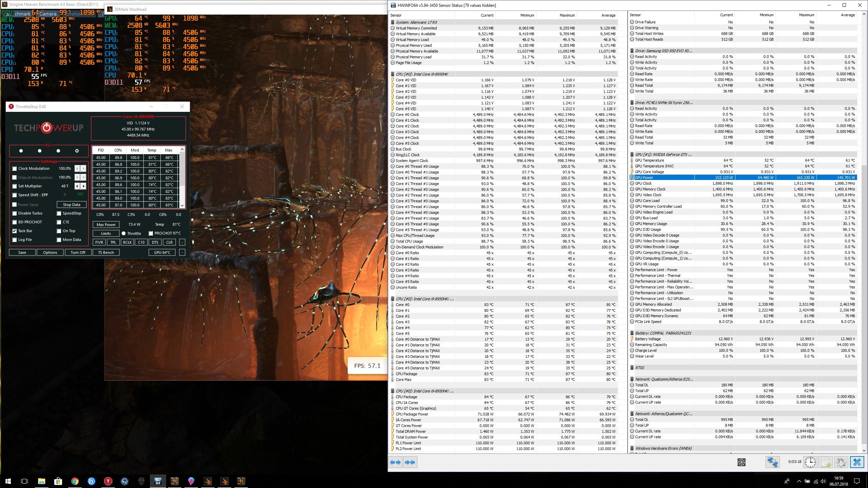Screen dimensions: 868x488
Task: Click the expand columns left-right arrows icon
Action: [x=395, y=462]
